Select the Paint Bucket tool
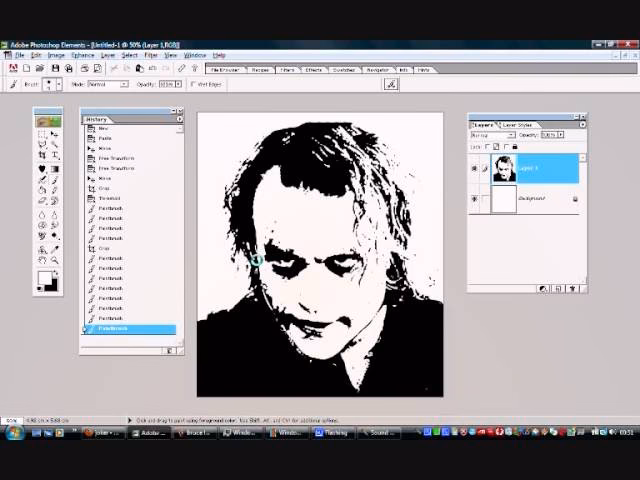The width and height of the screenshot is (640, 480). [42, 190]
